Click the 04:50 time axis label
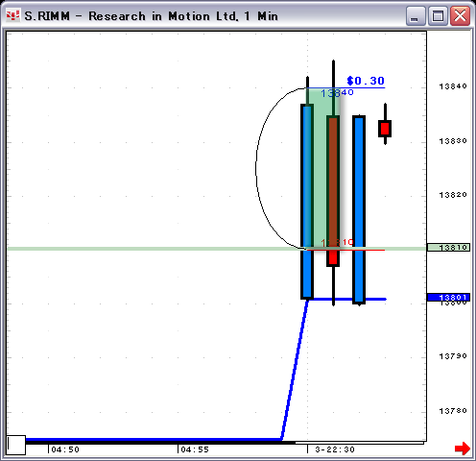 pos(65,449)
